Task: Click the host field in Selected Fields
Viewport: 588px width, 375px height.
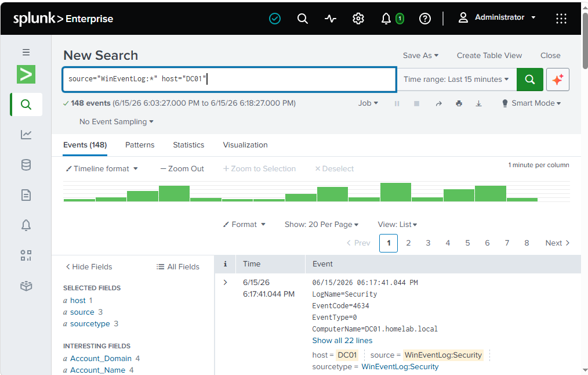Action: tap(78, 300)
